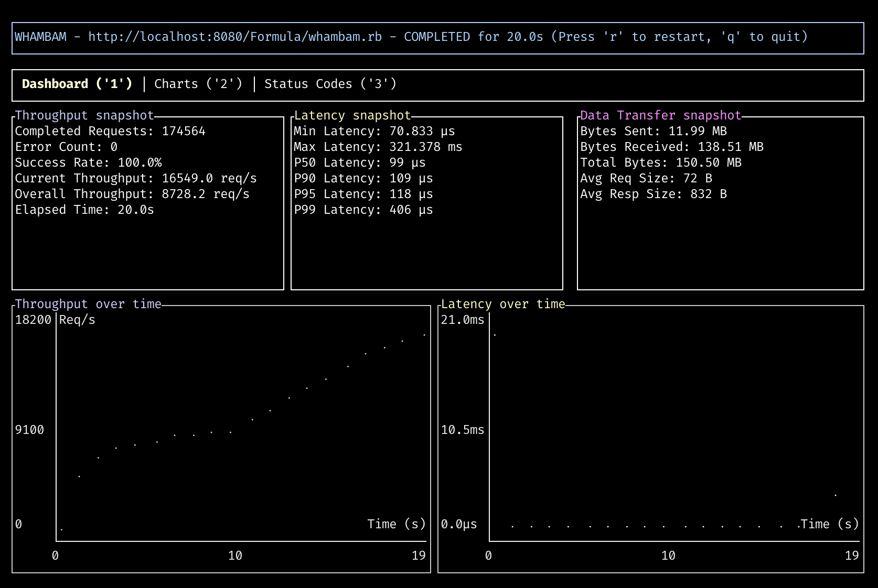Viewport: 878px width, 588px height.
Task: Select the Avg Resp Size line
Action: coord(654,194)
